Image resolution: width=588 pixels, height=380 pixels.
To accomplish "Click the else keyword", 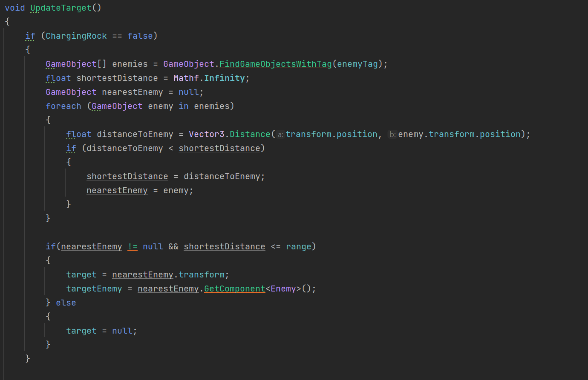I will tap(66, 303).
